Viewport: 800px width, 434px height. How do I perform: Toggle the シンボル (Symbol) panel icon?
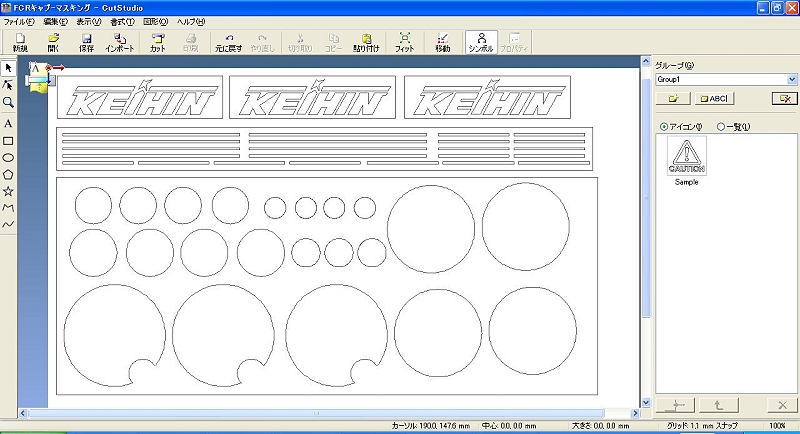pyautogui.click(x=481, y=42)
